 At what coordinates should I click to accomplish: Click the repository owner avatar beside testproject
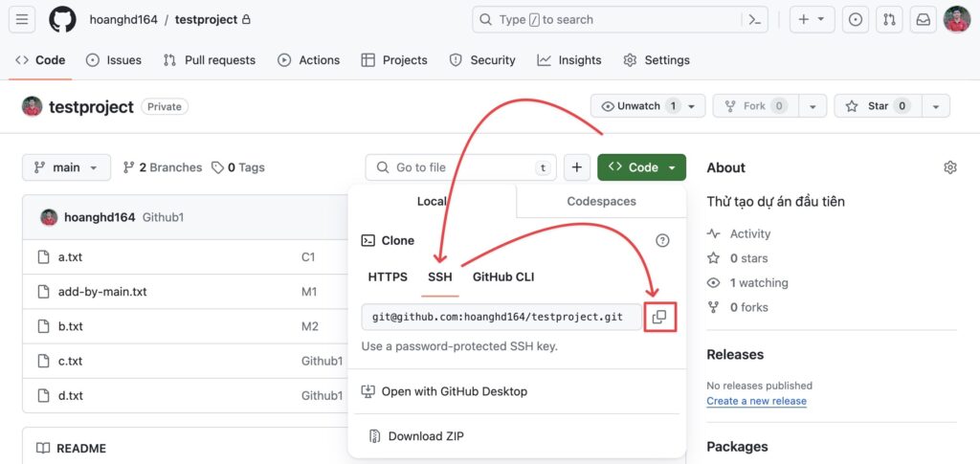pyautogui.click(x=32, y=106)
